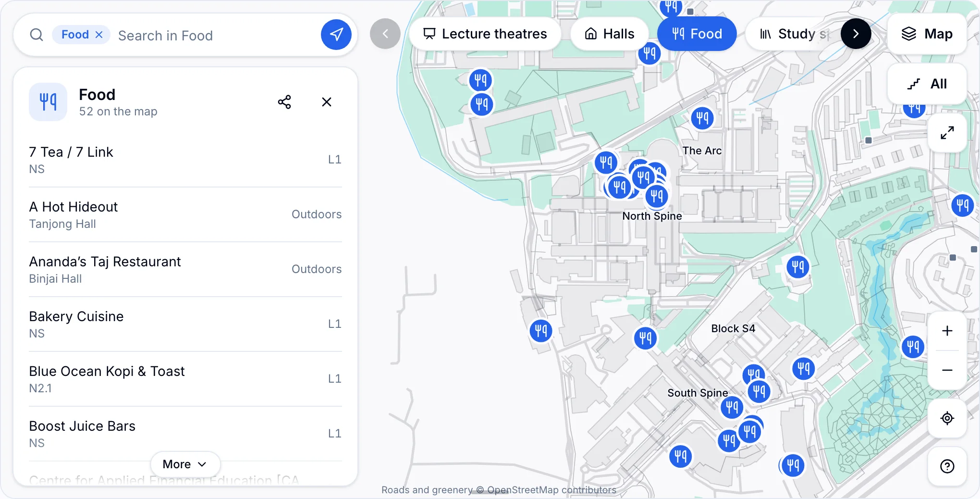980x499 pixels.
Task: Click the food marker left of Block S4
Action: pos(646,338)
